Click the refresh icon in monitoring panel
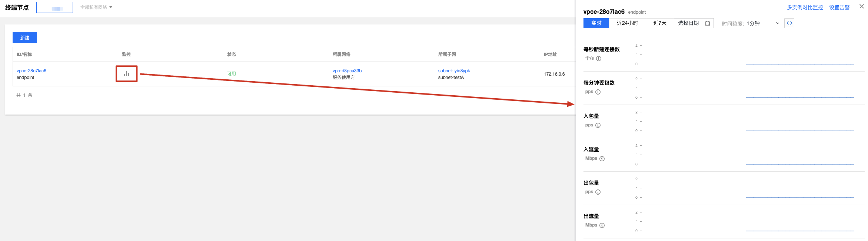This screenshot has width=868, height=241. 789,23
